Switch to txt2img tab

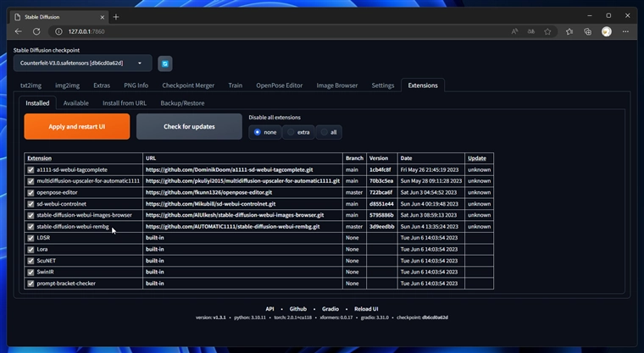coord(31,85)
